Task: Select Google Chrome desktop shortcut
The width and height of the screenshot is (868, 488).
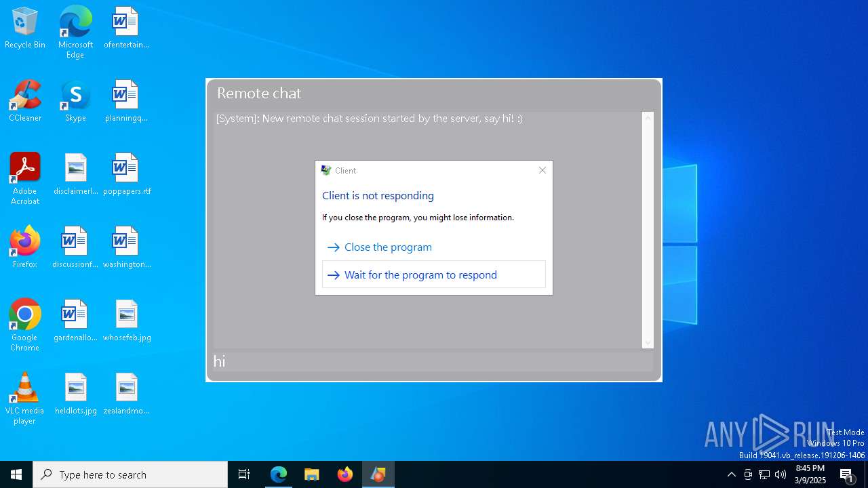Action: click(25, 325)
